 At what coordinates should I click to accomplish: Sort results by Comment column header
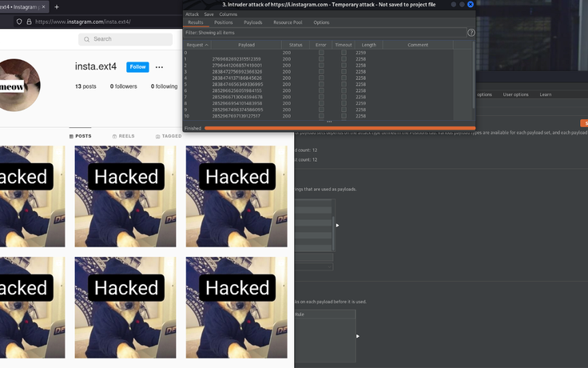(x=418, y=45)
